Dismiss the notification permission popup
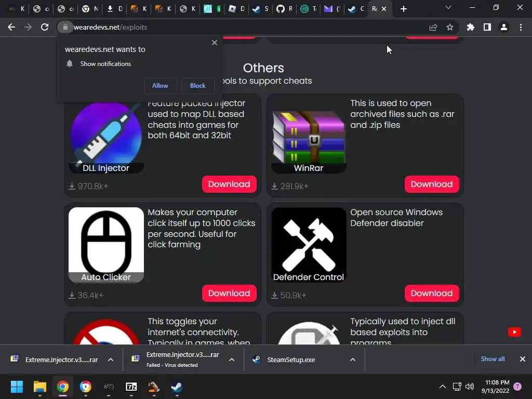The height and width of the screenshot is (399, 532). (x=215, y=43)
